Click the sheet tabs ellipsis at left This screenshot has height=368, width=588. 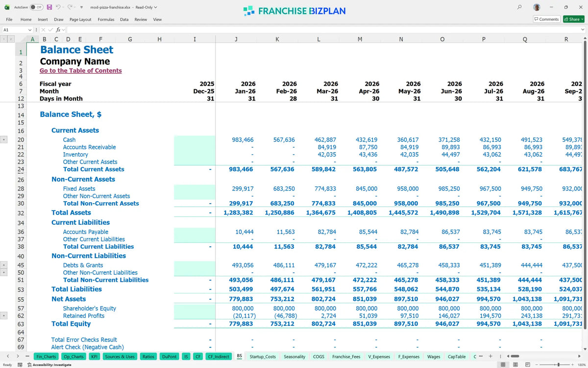tap(27, 356)
